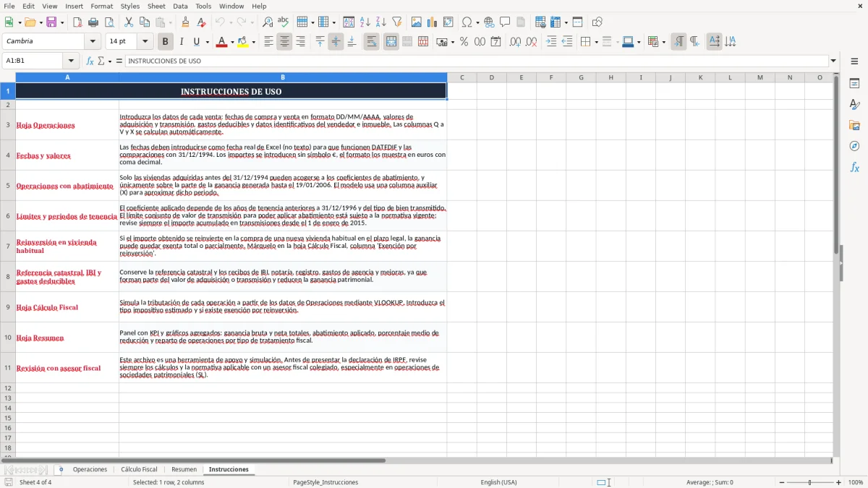Open the sidebar Styles panel
The width and height of the screenshot is (868, 488).
click(854, 104)
